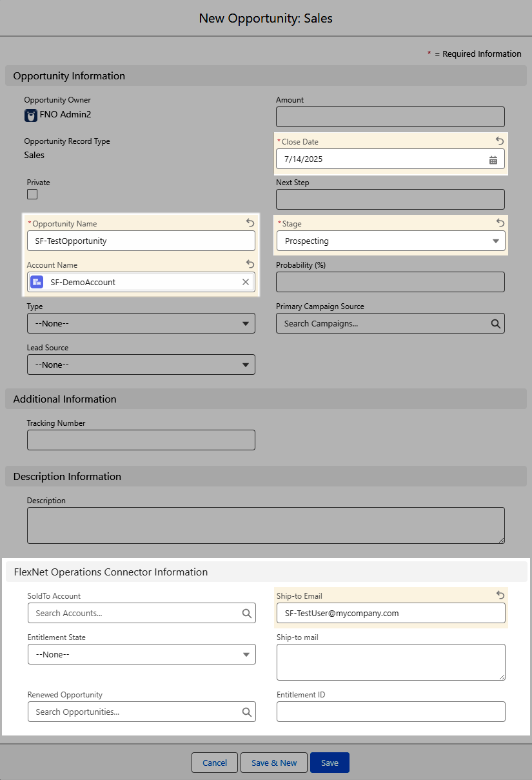The width and height of the screenshot is (532, 780).
Task: Click the Search Opportunities lookup field
Action: click(x=142, y=712)
